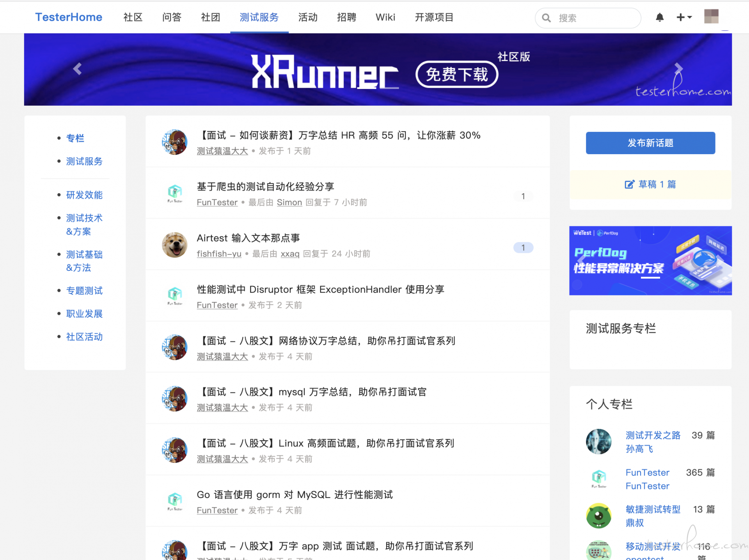Click author avatar on 网络协议 post
Viewport: 749px width, 560px height.
coord(174,347)
